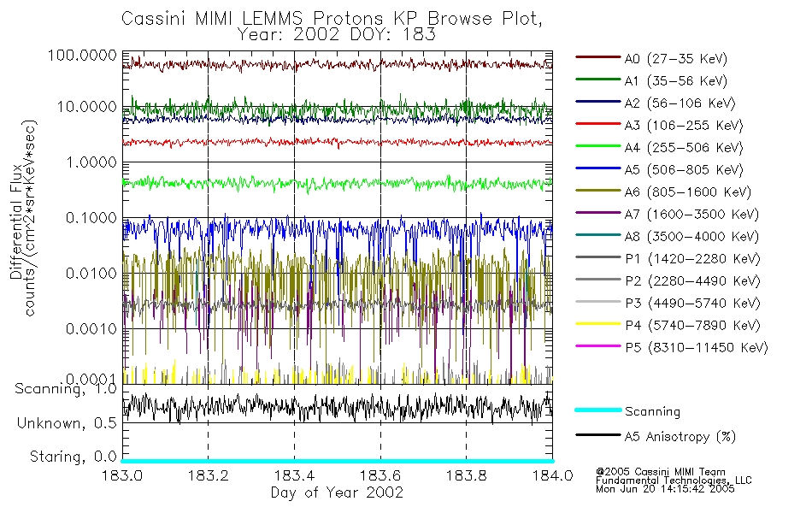Click the Unknown, 0.5 axis label

pos(67,423)
